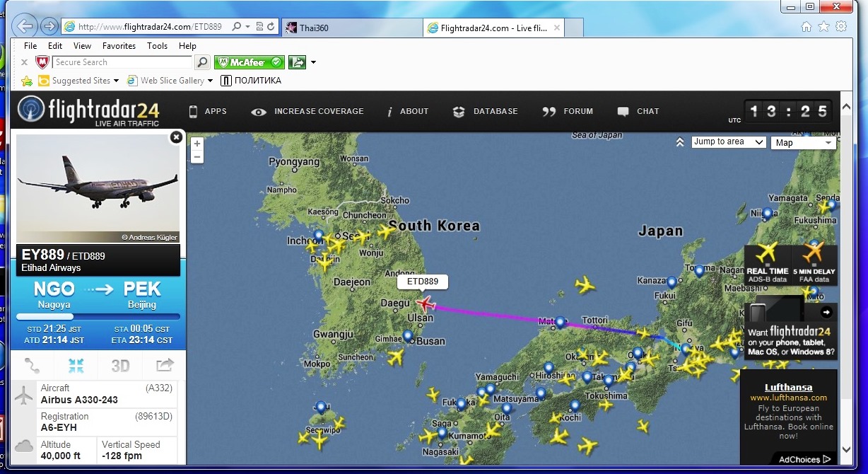
Task: Click the PEK Beijing destination airport
Action: (142, 295)
